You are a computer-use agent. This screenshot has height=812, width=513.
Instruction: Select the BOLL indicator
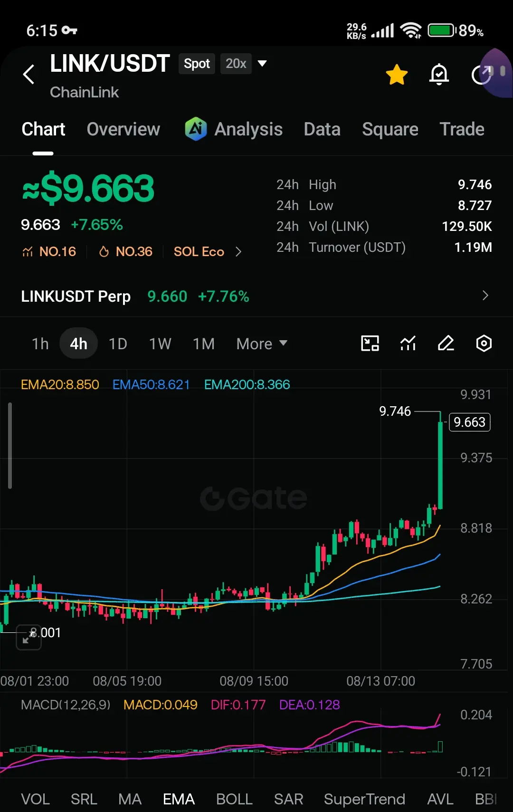[x=234, y=799]
